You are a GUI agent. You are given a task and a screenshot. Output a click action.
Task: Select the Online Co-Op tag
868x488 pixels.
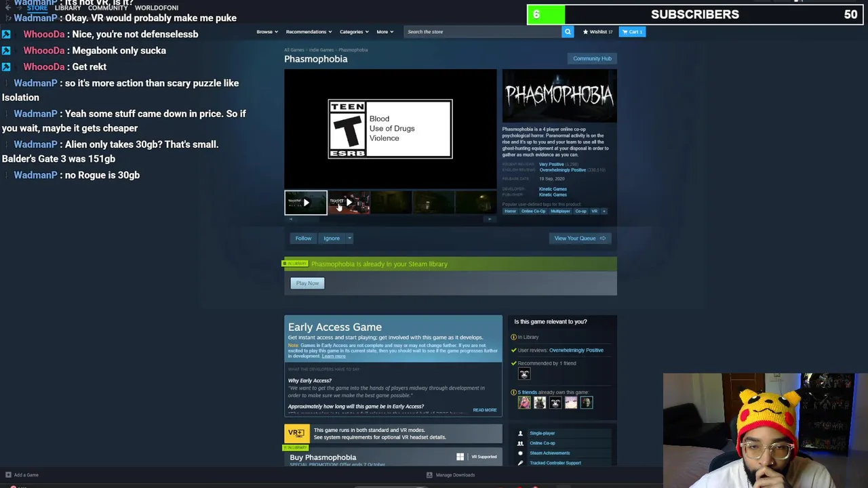534,211
